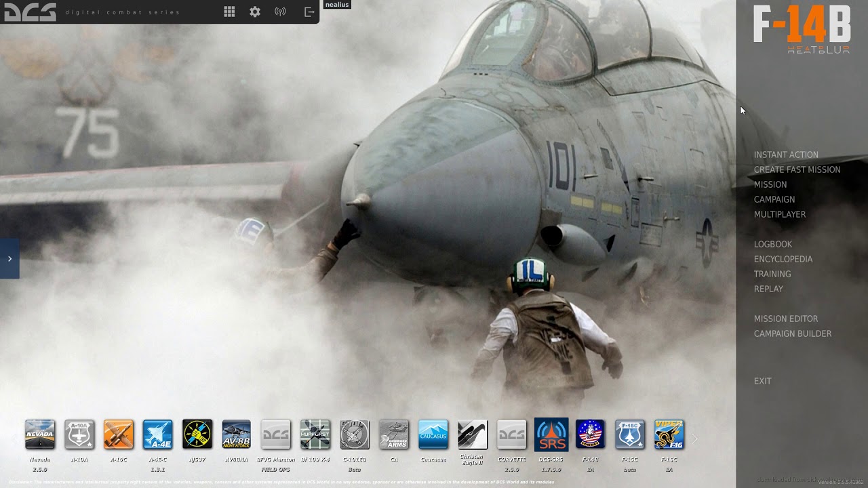Select the A-10C module icon

(119, 434)
